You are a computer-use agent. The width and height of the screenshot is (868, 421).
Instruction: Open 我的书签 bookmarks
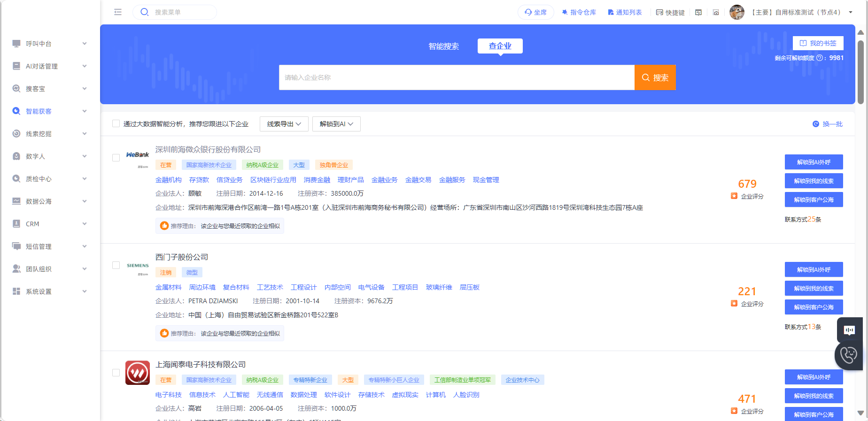point(818,43)
